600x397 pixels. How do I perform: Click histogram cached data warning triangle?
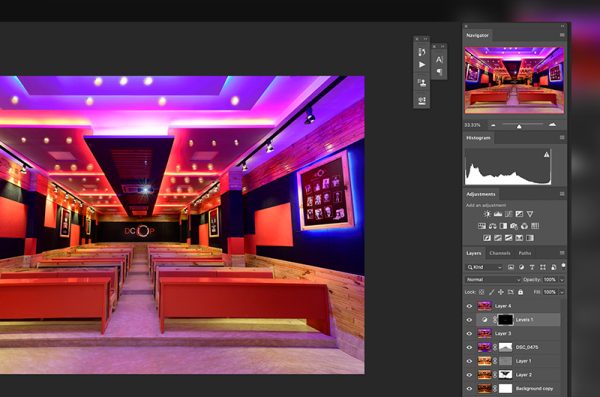pyautogui.click(x=546, y=155)
